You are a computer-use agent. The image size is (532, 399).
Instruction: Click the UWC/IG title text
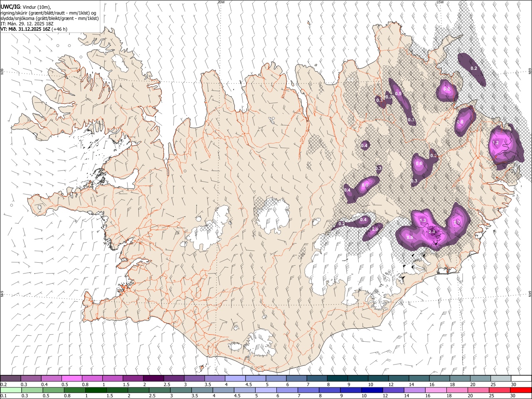pyautogui.click(x=10, y=7)
